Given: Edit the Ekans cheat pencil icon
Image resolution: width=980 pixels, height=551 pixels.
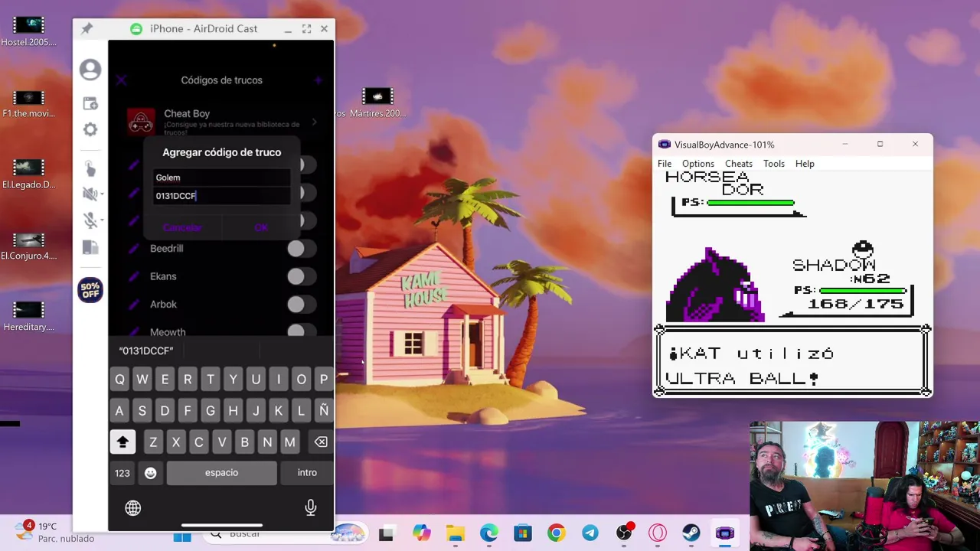Looking at the screenshot, I should (134, 276).
